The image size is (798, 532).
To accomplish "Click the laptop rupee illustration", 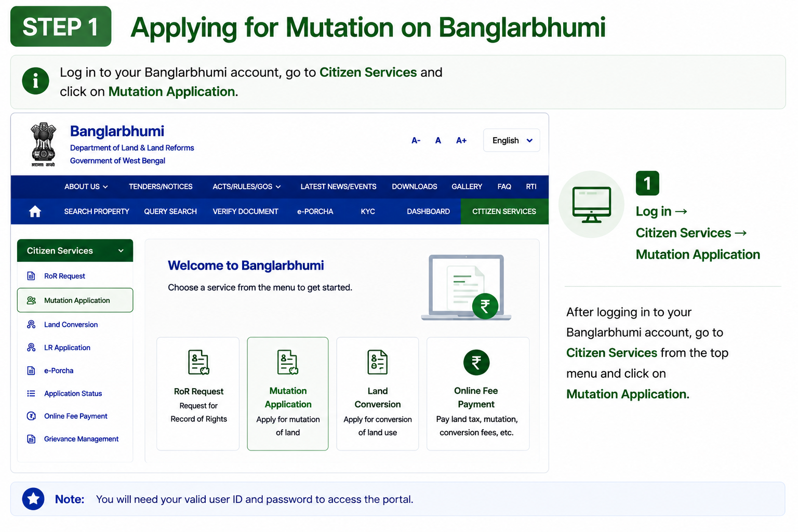I will tap(466, 287).
